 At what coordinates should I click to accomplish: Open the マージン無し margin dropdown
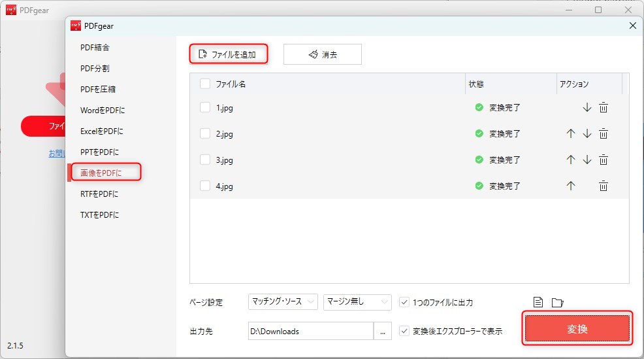(357, 302)
